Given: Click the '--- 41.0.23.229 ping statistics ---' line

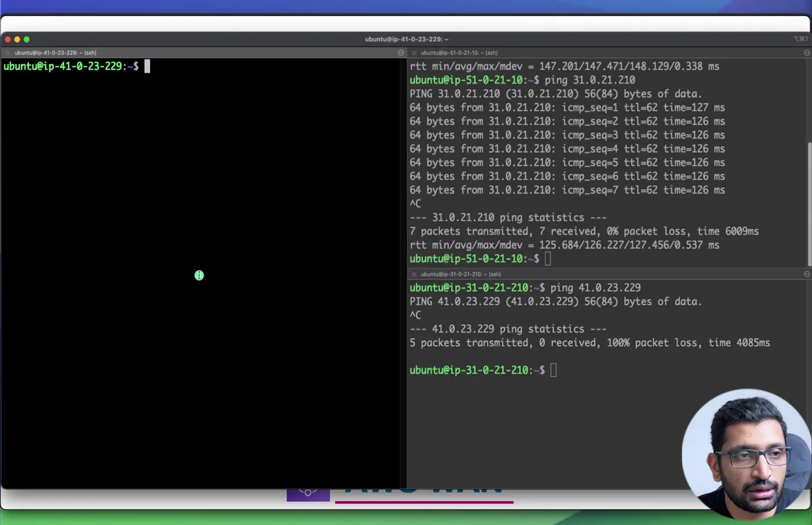Looking at the screenshot, I should pos(508,329).
